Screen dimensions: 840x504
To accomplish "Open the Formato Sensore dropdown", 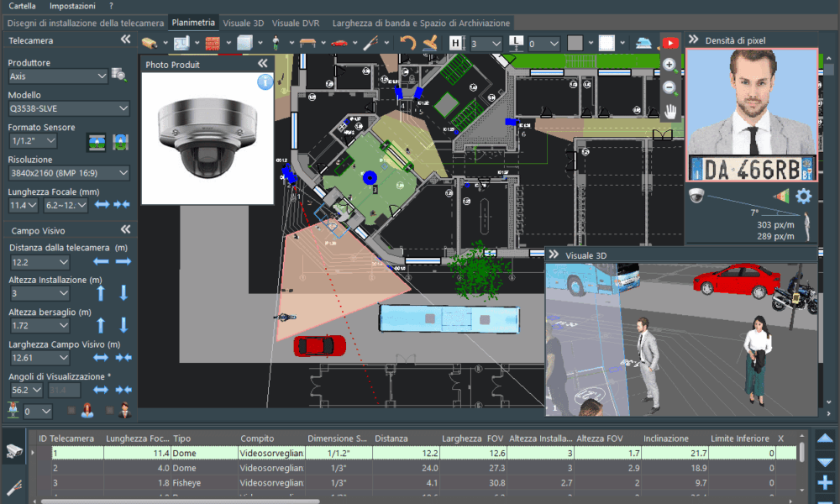I will pos(34,141).
